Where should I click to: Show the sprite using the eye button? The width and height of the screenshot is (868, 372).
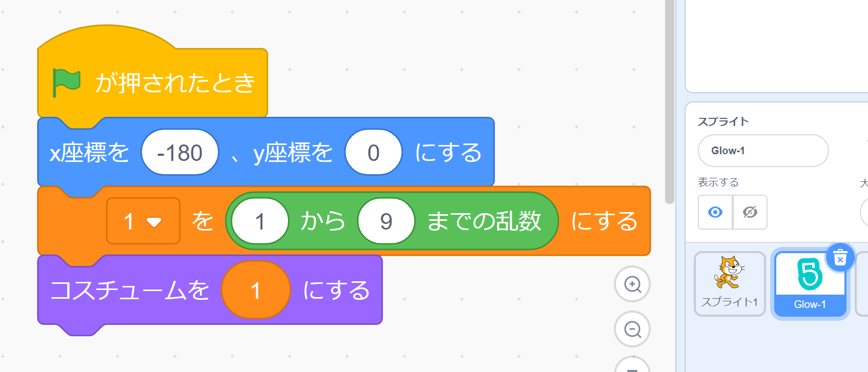(x=715, y=212)
